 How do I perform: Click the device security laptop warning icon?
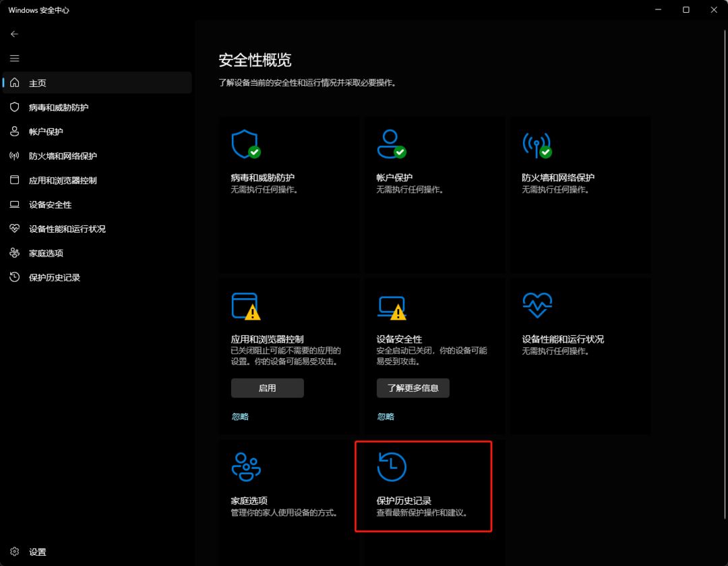(x=392, y=308)
